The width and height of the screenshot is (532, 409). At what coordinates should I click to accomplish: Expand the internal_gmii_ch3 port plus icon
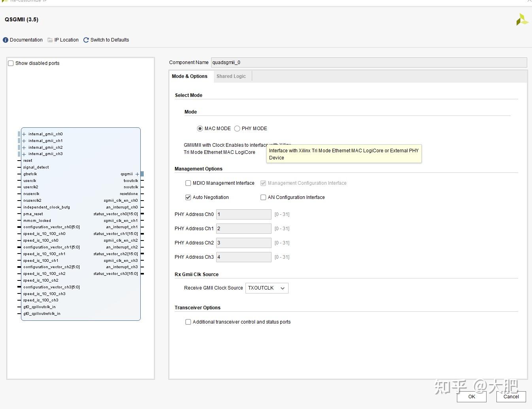coord(24,154)
